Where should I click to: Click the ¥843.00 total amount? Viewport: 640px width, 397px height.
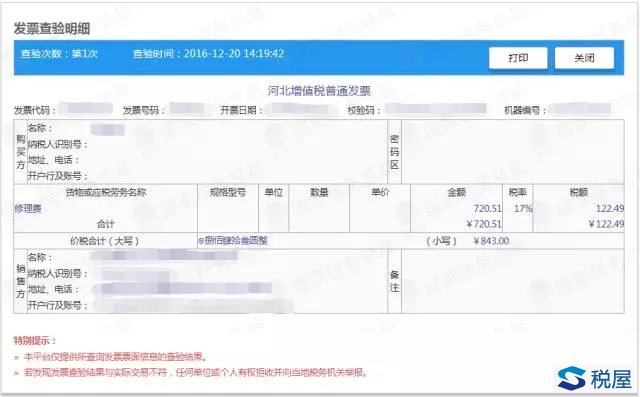(x=491, y=241)
